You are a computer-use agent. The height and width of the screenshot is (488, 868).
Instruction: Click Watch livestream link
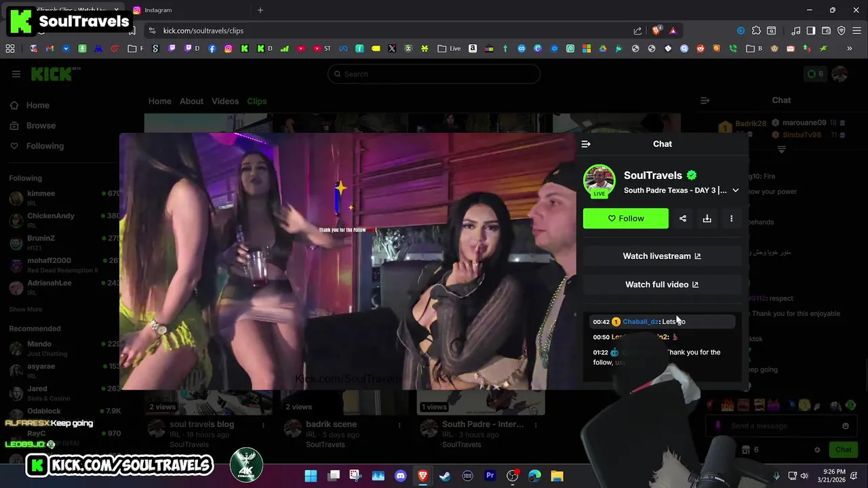point(662,256)
